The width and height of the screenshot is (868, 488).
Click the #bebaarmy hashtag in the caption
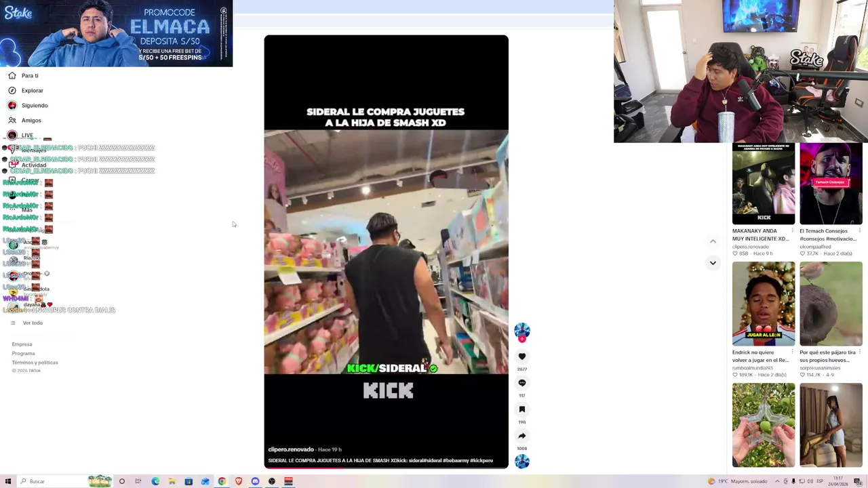455,461
